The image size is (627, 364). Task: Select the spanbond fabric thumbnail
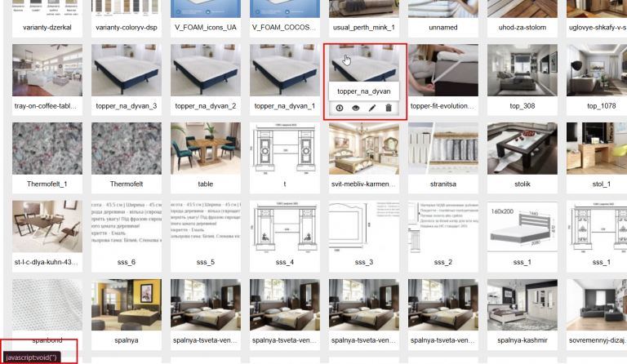(x=47, y=305)
